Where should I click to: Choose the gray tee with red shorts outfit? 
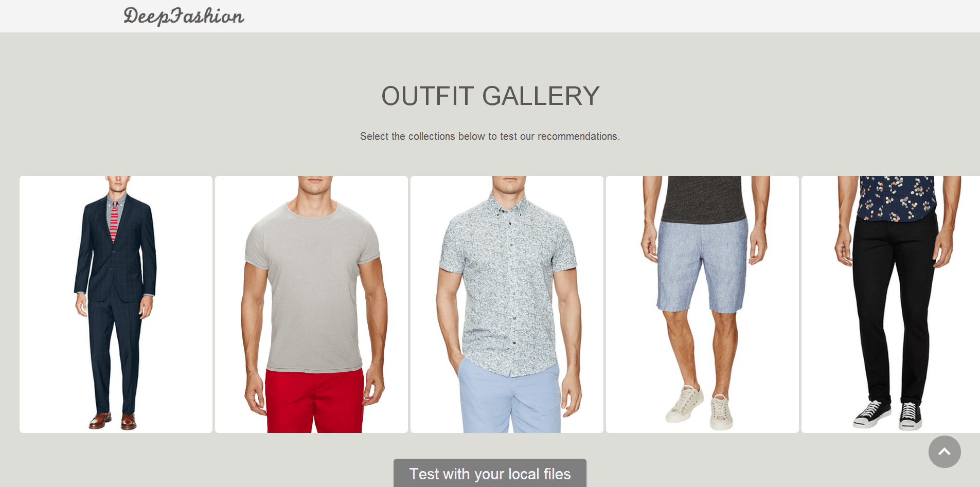[x=311, y=304]
